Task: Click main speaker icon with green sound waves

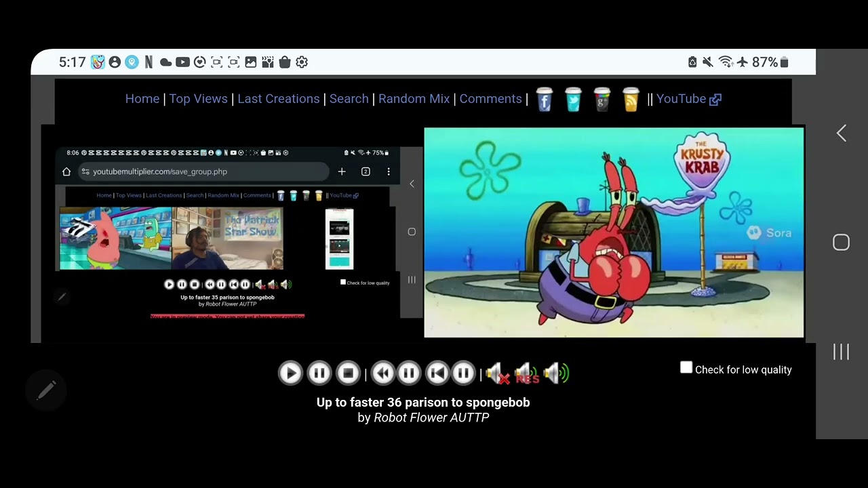Action: coord(556,373)
